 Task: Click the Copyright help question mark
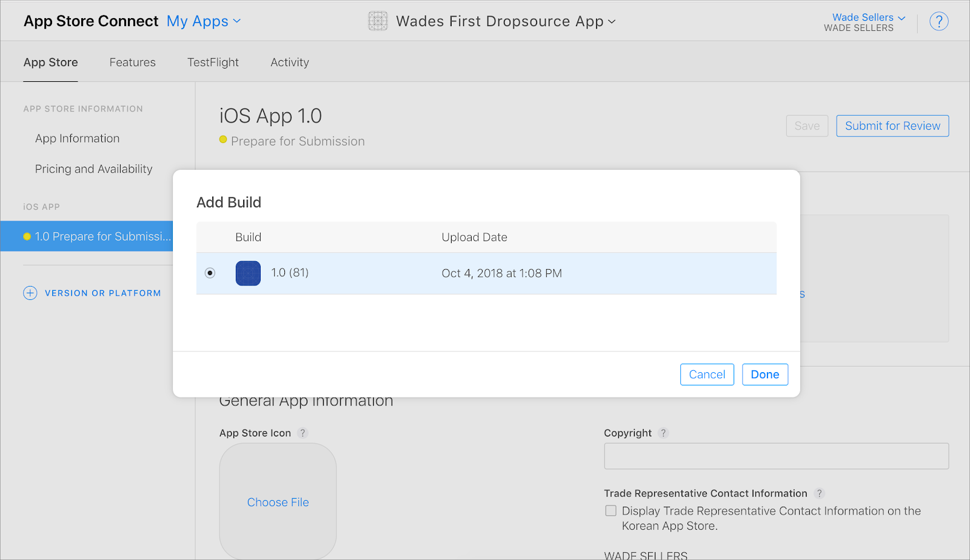coord(663,433)
